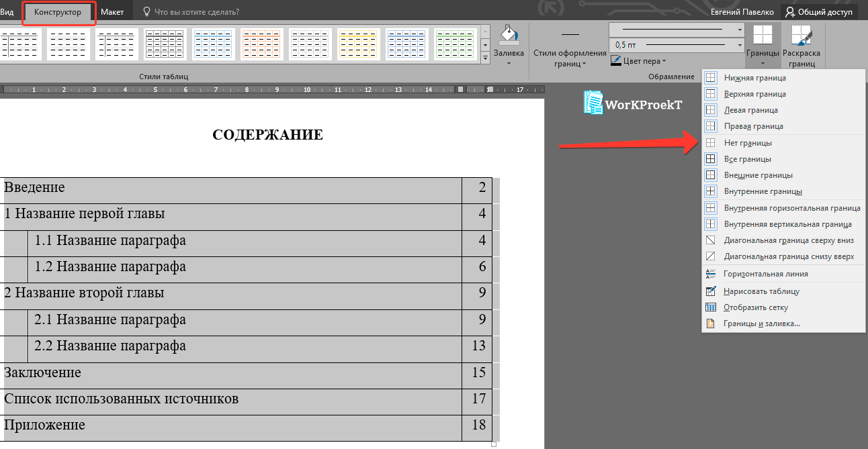Viewport: 868px width, 449px height.
Task: Open the pen weight 0,5 пт dropdown
Action: [740, 45]
